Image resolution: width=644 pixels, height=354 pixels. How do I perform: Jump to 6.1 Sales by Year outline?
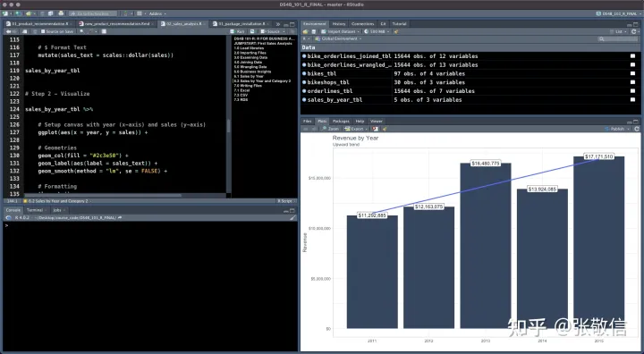[x=249, y=76]
